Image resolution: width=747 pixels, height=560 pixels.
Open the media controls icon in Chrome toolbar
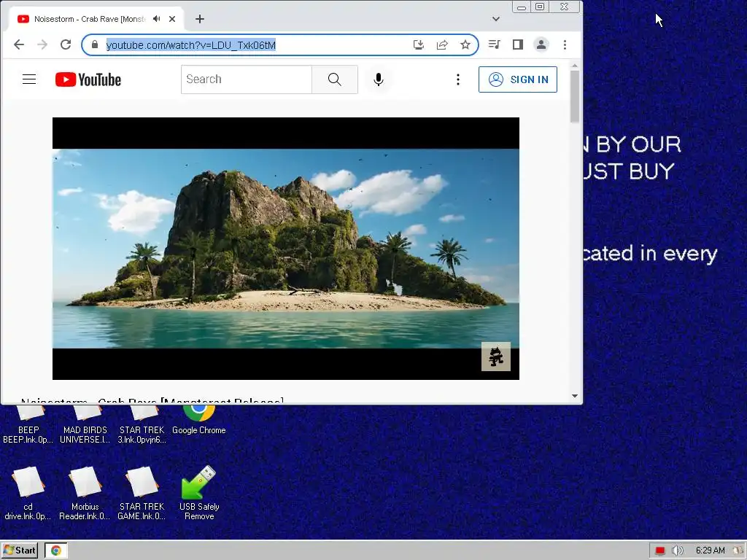point(494,44)
